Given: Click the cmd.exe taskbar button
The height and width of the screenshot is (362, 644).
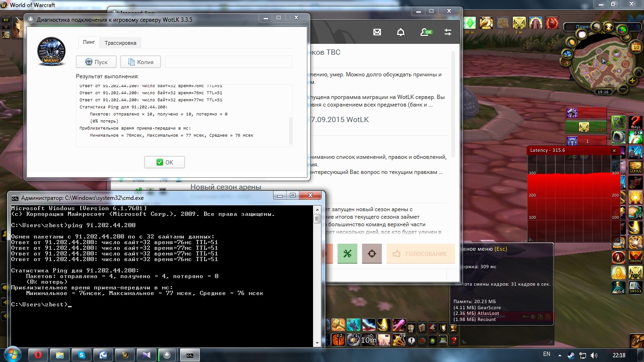Looking at the screenshot, I should click(190, 355).
